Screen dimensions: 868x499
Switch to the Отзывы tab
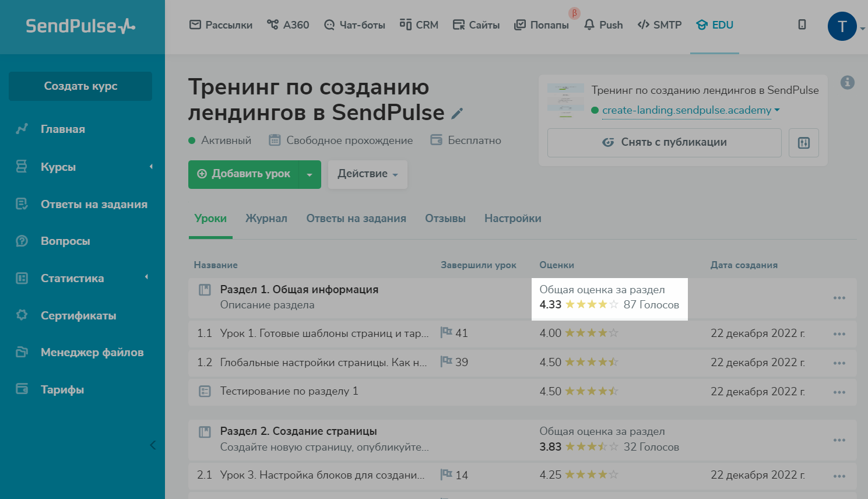click(445, 219)
